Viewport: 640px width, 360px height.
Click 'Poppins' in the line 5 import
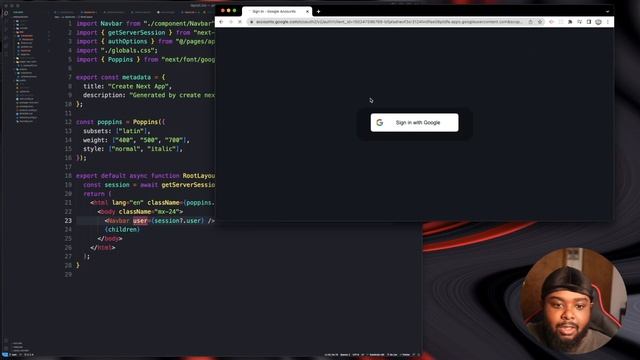pyautogui.click(x=120, y=60)
